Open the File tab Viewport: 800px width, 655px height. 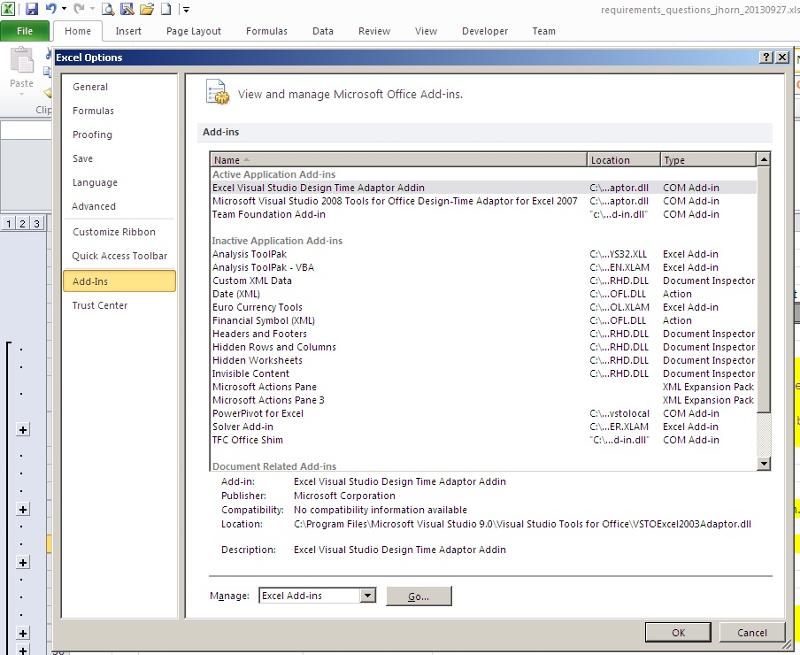pos(24,31)
